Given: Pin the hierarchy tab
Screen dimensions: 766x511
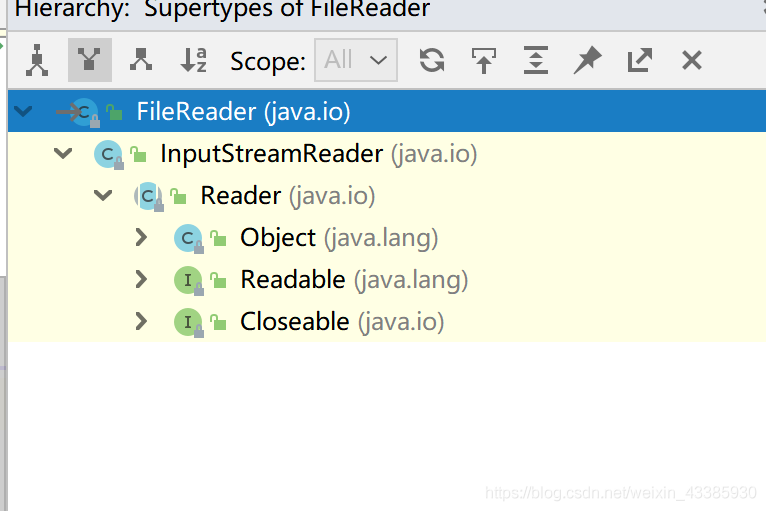Looking at the screenshot, I should [x=588, y=61].
